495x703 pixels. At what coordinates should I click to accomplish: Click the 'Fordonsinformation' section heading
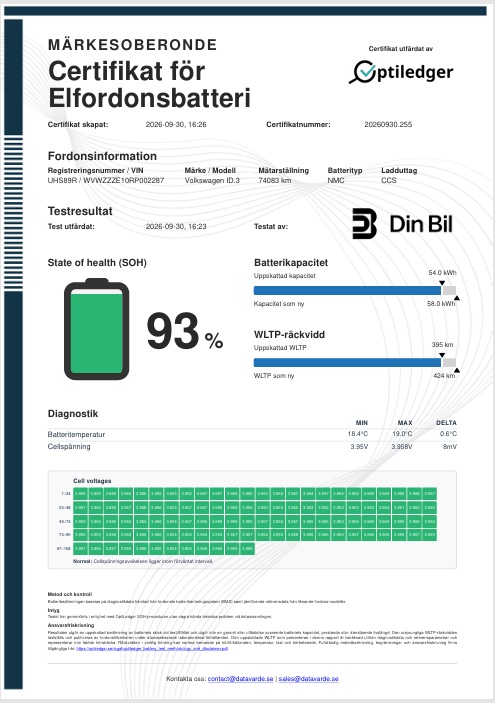tap(102, 156)
